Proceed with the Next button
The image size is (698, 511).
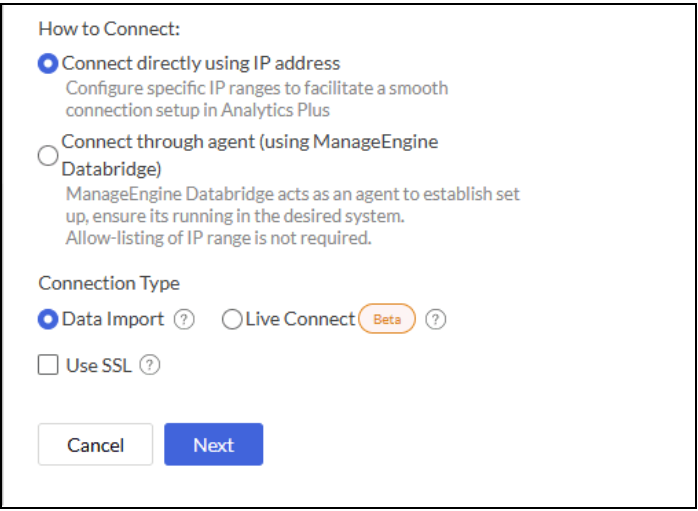(213, 445)
